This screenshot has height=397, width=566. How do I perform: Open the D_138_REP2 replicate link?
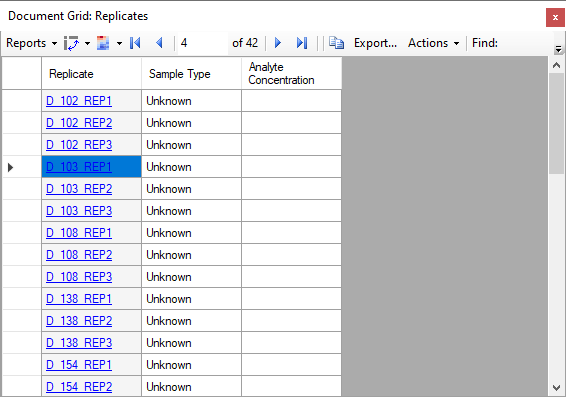tap(79, 321)
